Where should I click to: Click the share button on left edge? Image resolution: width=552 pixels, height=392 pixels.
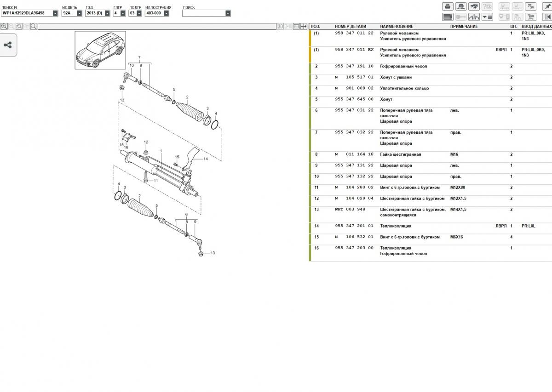(8, 45)
